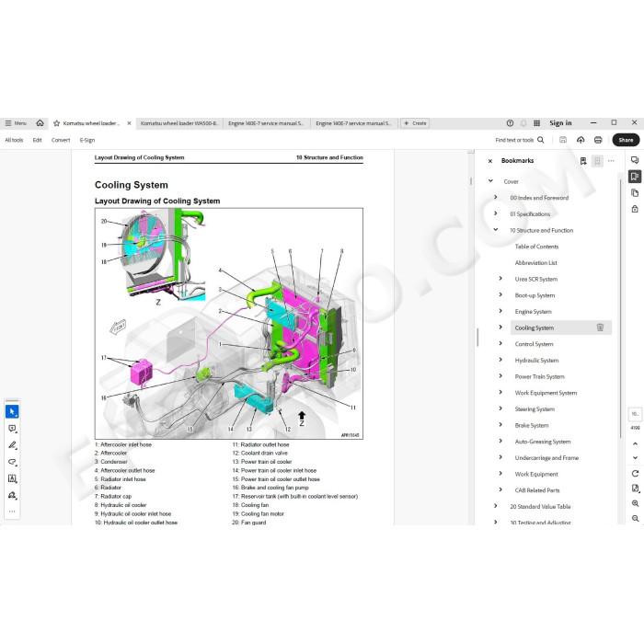Expand the 00 Index and Foreword bookmark
The height and width of the screenshot is (644, 644).
coord(496,197)
